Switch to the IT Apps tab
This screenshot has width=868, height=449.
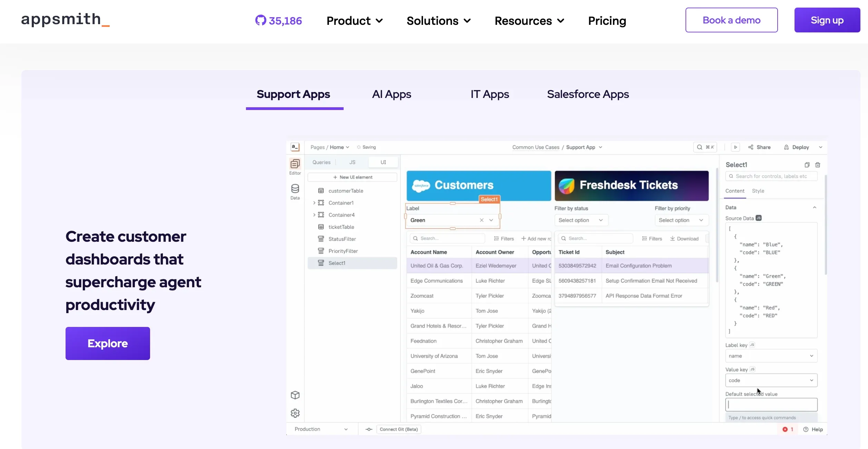point(490,94)
